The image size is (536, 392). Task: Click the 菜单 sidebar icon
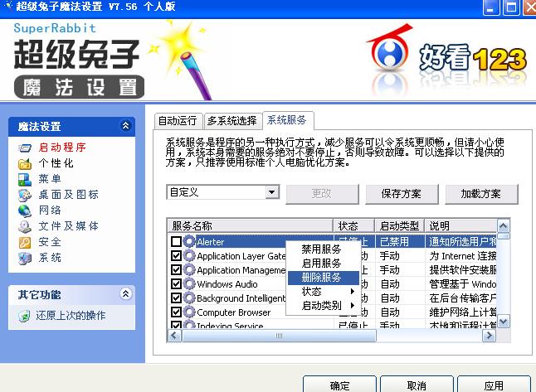tap(25, 180)
